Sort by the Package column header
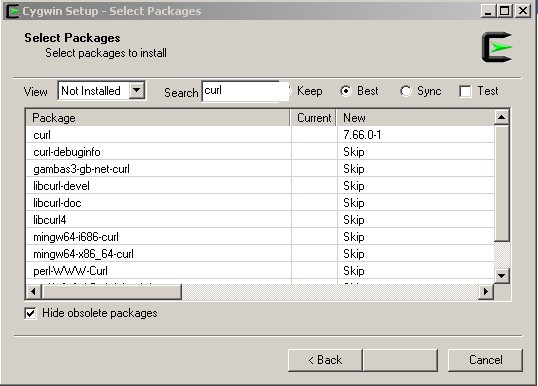 pos(158,118)
